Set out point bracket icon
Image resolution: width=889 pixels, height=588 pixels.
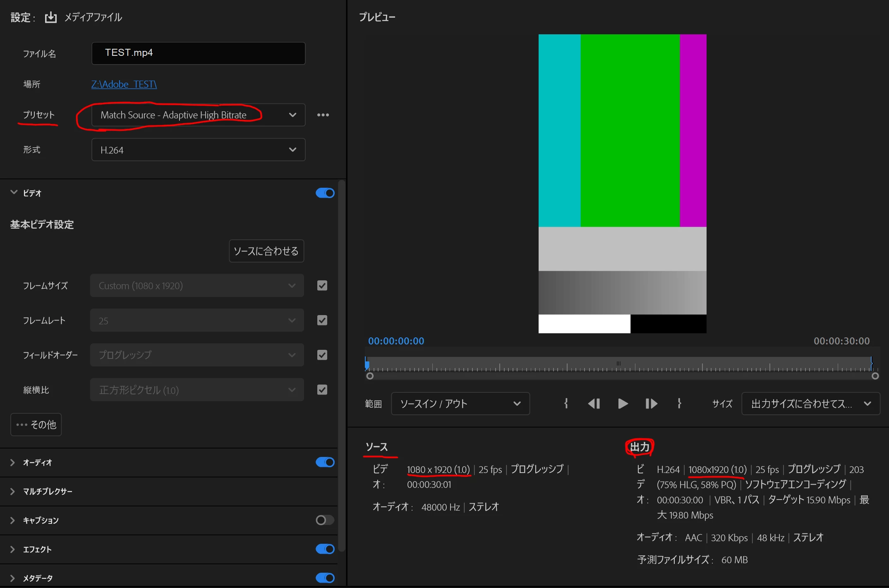pyautogui.click(x=679, y=404)
